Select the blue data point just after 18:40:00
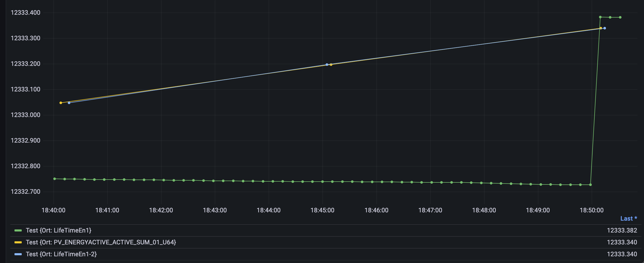The width and height of the screenshot is (644, 263). pyautogui.click(x=69, y=103)
